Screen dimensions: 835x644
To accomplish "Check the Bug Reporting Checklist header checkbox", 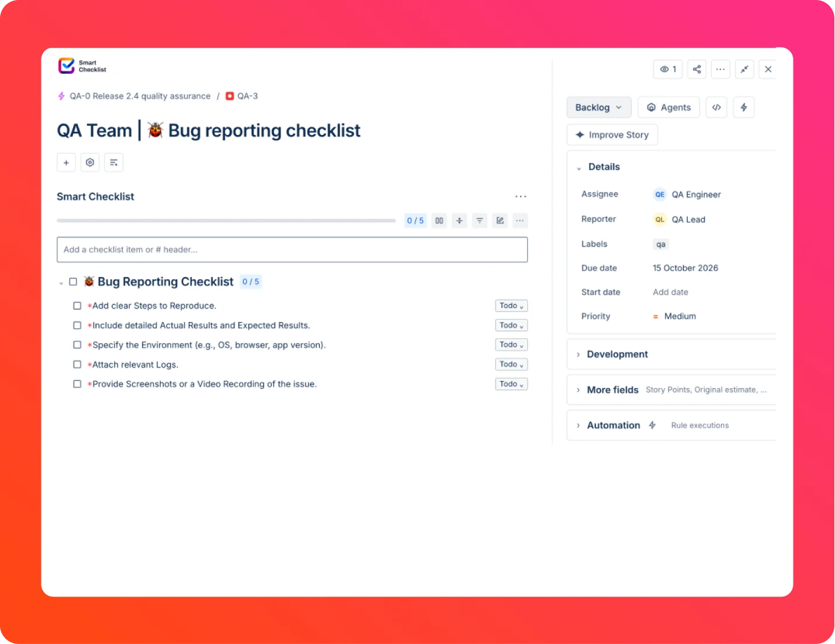I will [73, 282].
